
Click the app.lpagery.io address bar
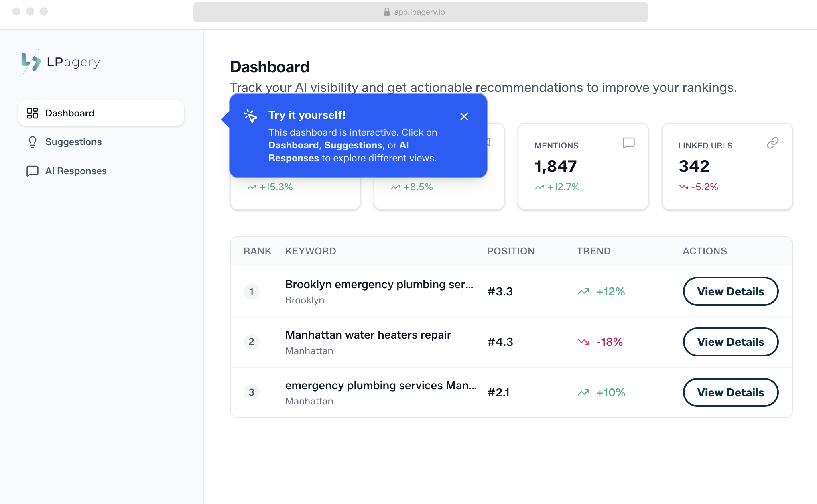(x=420, y=12)
